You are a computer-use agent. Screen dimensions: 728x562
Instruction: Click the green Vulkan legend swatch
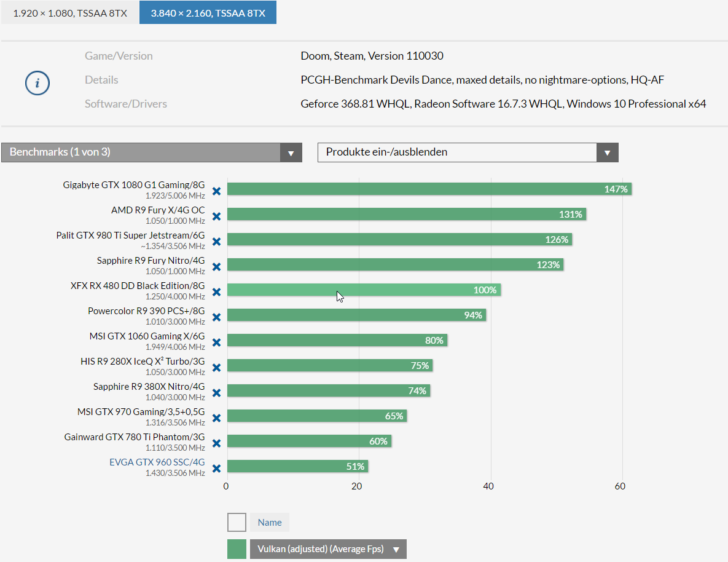pyautogui.click(x=237, y=549)
